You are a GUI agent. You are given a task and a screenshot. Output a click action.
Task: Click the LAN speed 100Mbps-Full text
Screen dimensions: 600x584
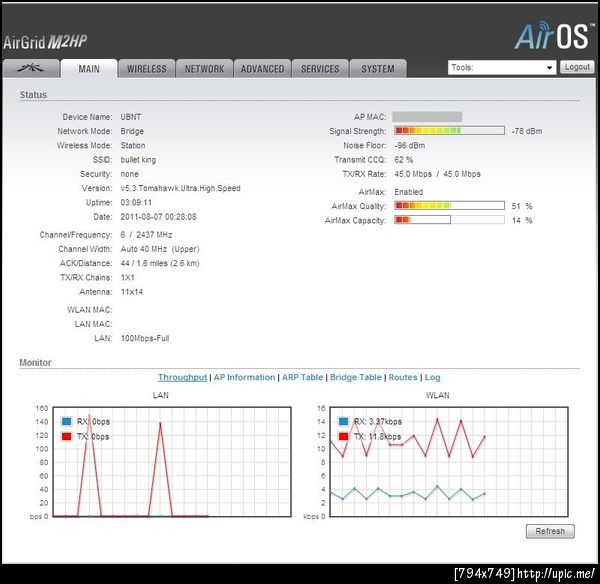145,338
